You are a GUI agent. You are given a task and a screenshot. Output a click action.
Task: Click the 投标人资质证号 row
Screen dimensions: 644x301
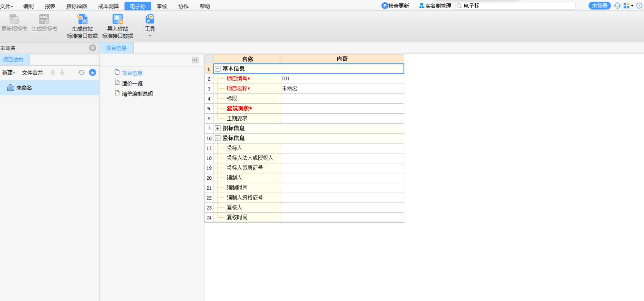[304, 168]
